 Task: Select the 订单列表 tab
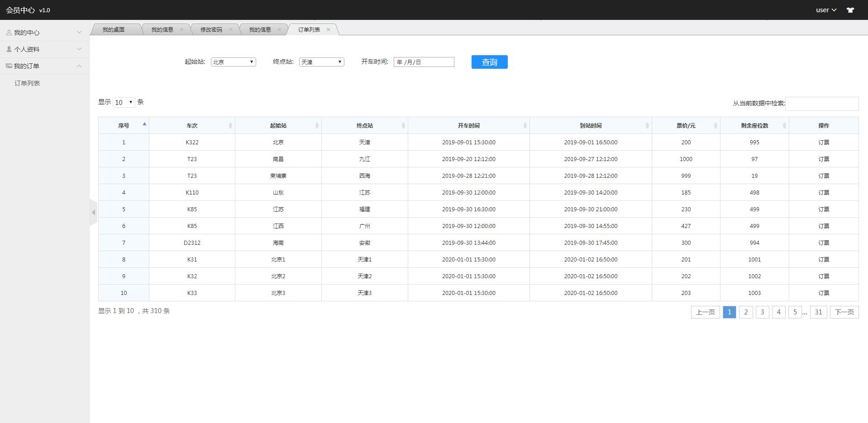[309, 30]
